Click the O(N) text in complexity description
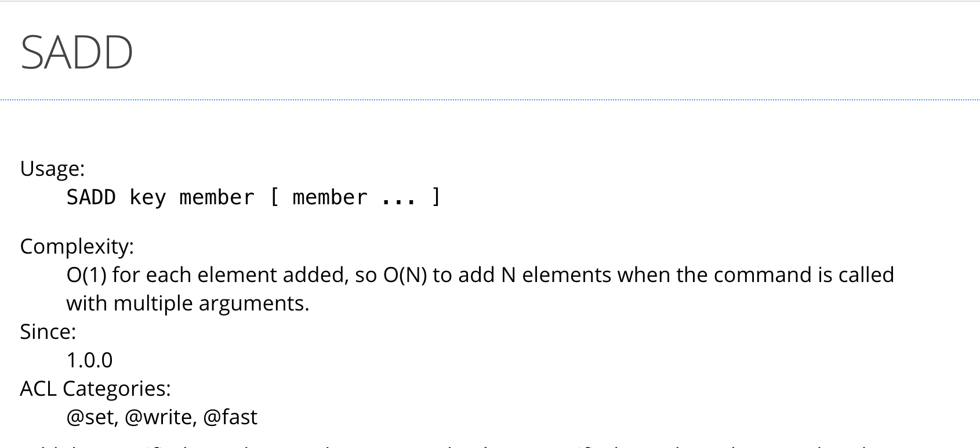Image resolution: width=980 pixels, height=448 pixels. coord(405,275)
